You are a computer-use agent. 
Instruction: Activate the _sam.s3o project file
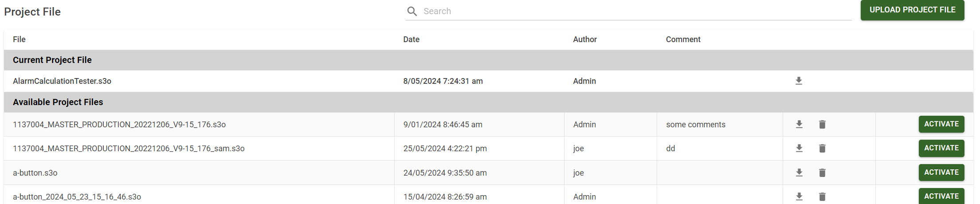[941, 148]
